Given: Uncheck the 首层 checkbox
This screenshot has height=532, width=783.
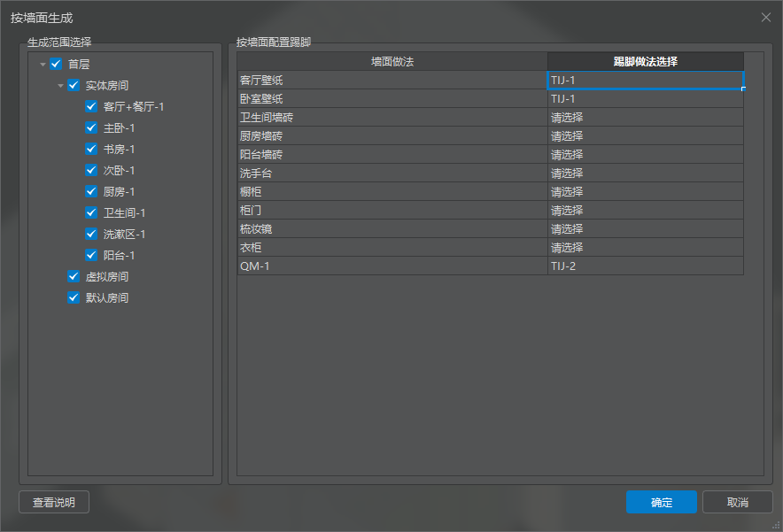Looking at the screenshot, I should (x=56, y=65).
